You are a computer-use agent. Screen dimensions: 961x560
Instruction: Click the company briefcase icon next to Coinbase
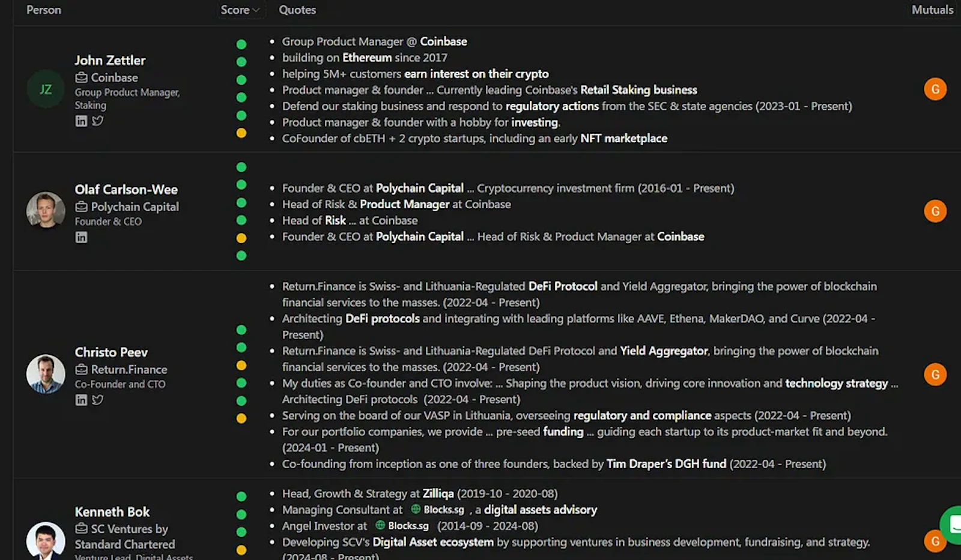click(x=81, y=77)
